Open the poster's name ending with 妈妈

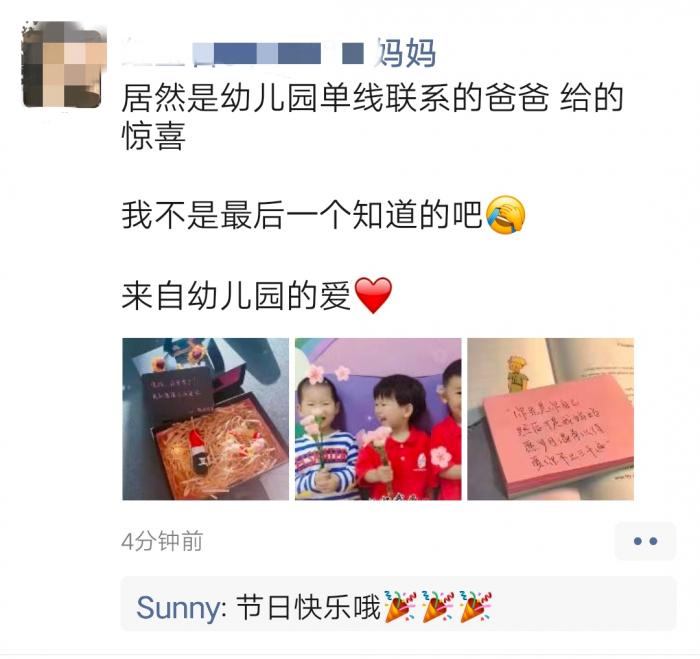pyautogui.click(x=279, y=53)
